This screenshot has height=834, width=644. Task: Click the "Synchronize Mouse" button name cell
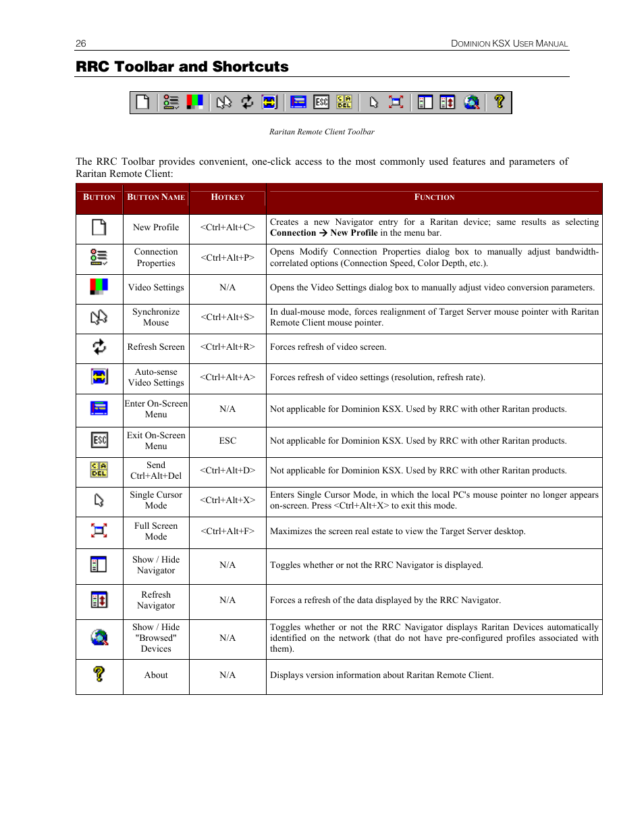point(156,317)
